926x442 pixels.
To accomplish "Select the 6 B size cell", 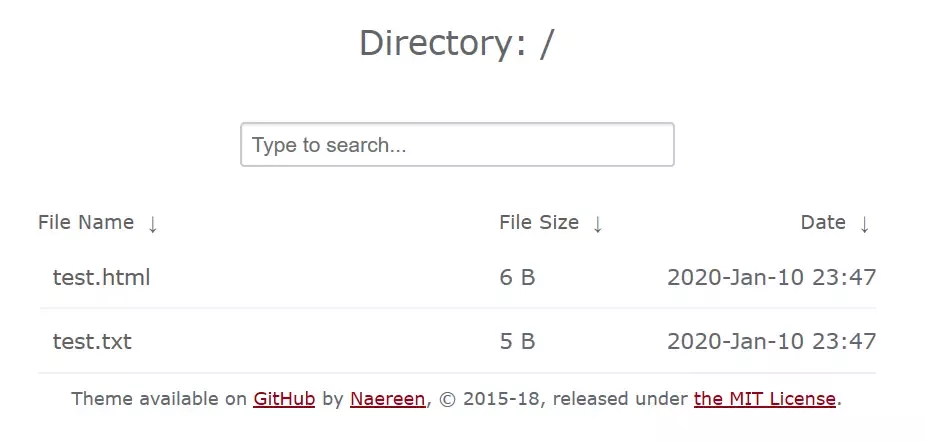I will 517,277.
